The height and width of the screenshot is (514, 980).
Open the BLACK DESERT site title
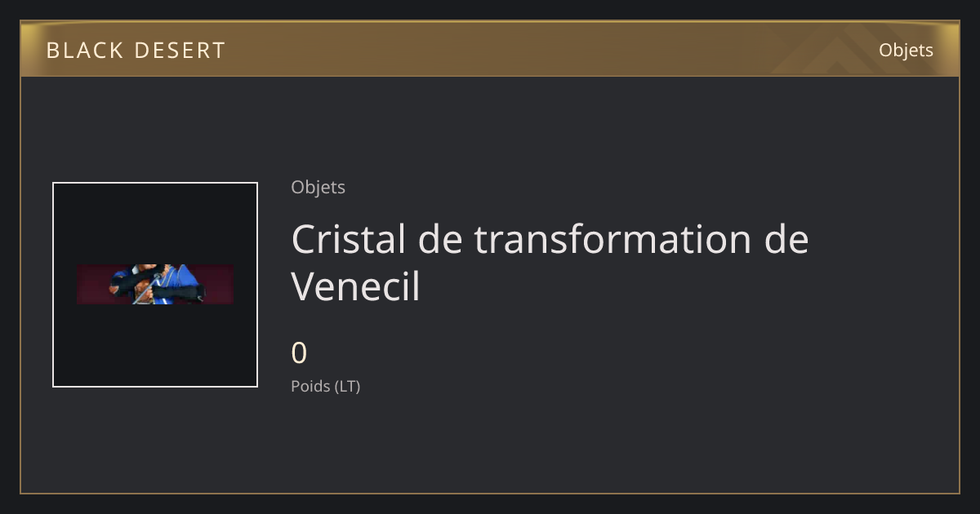click(136, 51)
